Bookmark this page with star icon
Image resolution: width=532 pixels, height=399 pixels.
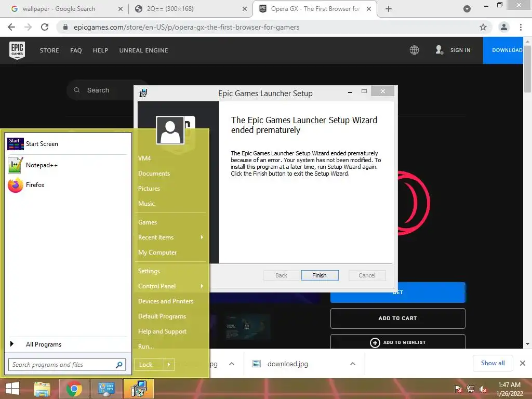(483, 27)
